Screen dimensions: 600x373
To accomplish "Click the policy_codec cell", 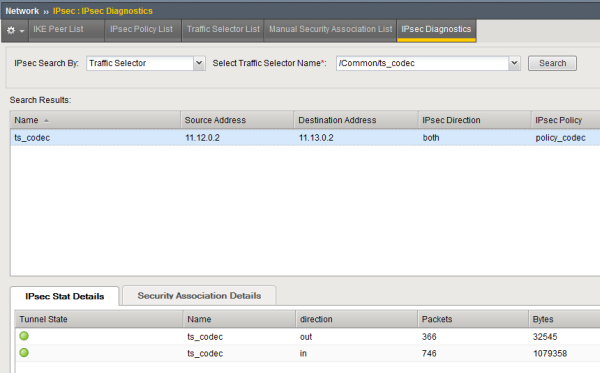I will 560,138.
